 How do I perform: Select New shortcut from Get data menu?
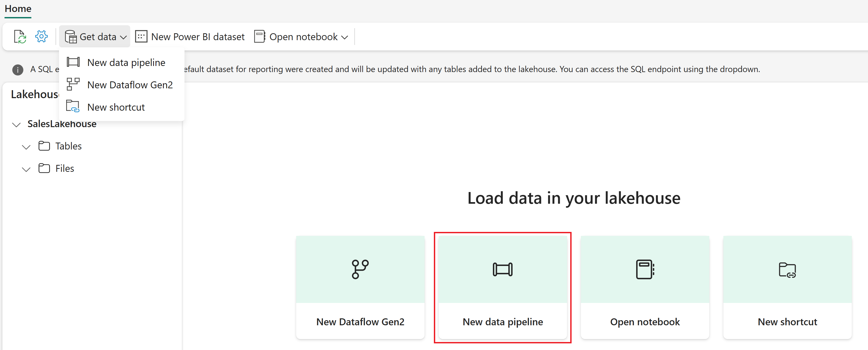pos(116,106)
